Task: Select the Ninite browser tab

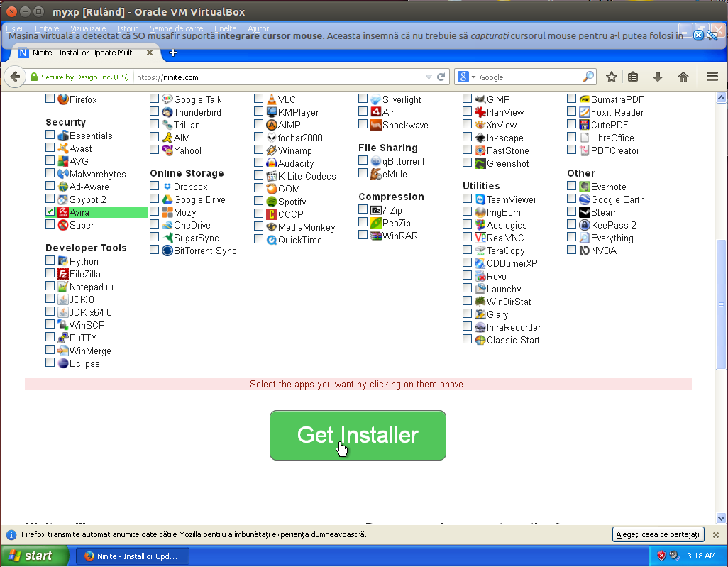Action: click(85, 53)
